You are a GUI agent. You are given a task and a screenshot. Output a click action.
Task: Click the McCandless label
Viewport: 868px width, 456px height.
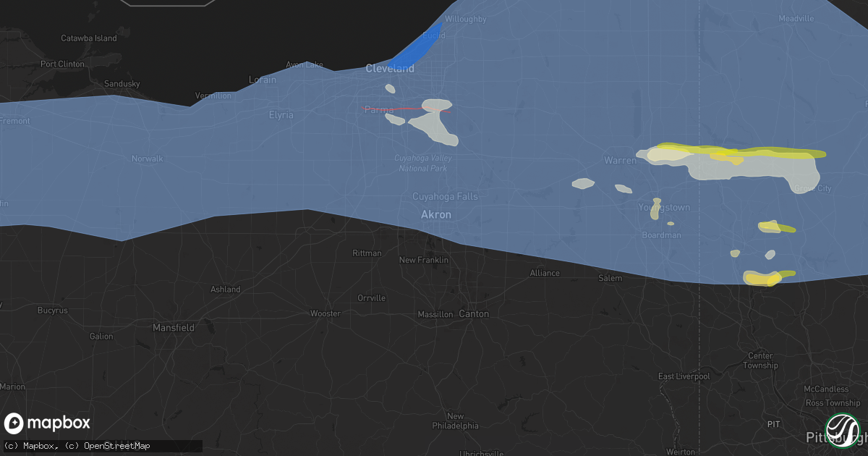pos(825,389)
